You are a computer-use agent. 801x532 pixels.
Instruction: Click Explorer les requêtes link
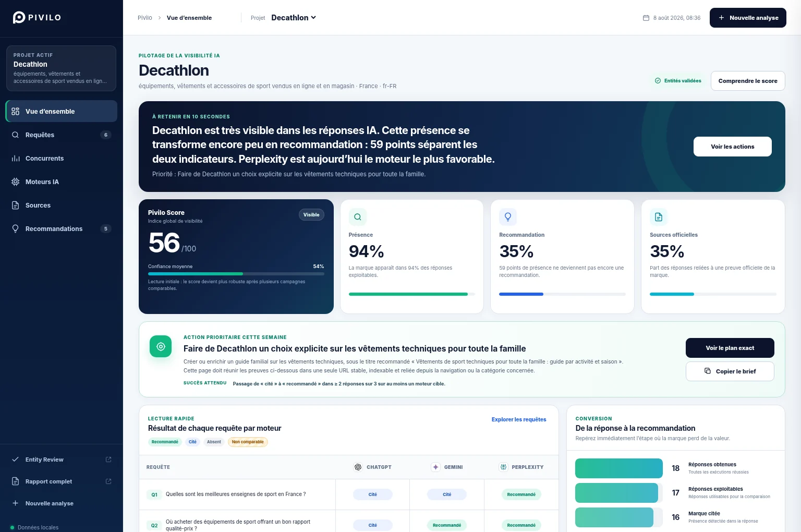(519, 419)
